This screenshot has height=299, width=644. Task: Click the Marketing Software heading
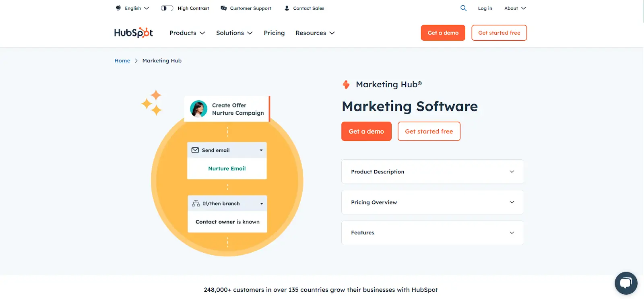tap(410, 106)
